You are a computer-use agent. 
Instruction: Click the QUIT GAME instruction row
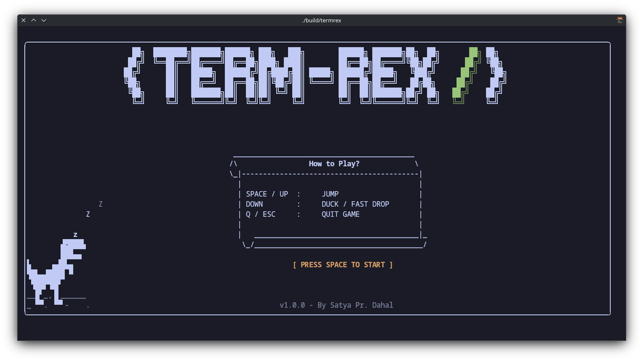tap(303, 214)
